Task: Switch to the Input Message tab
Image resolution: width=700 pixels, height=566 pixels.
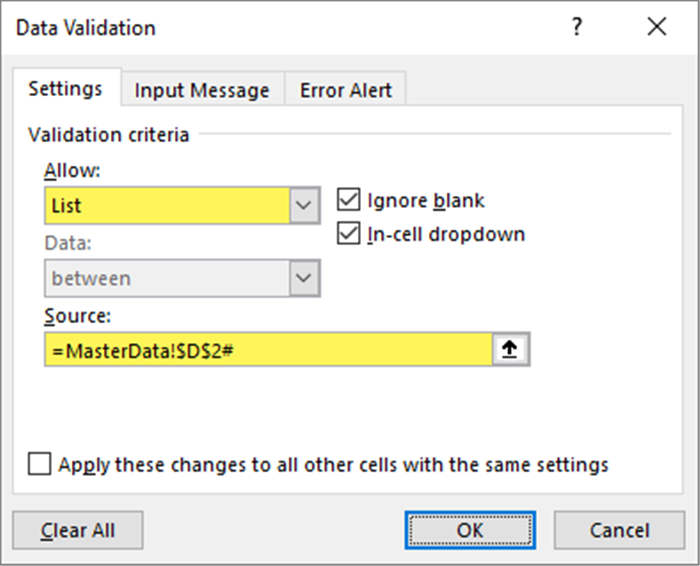Action: click(202, 90)
